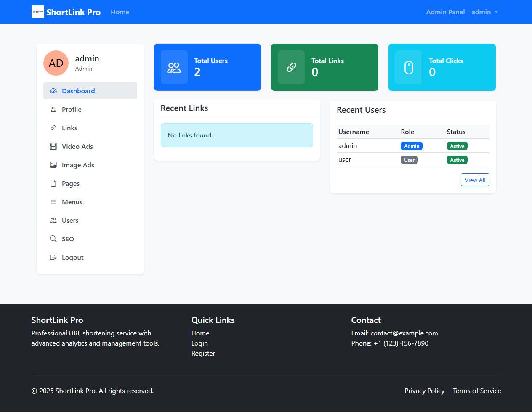Screen dimensions: 532x412
Task: Click the Total Users count 2
Action: click(197, 72)
